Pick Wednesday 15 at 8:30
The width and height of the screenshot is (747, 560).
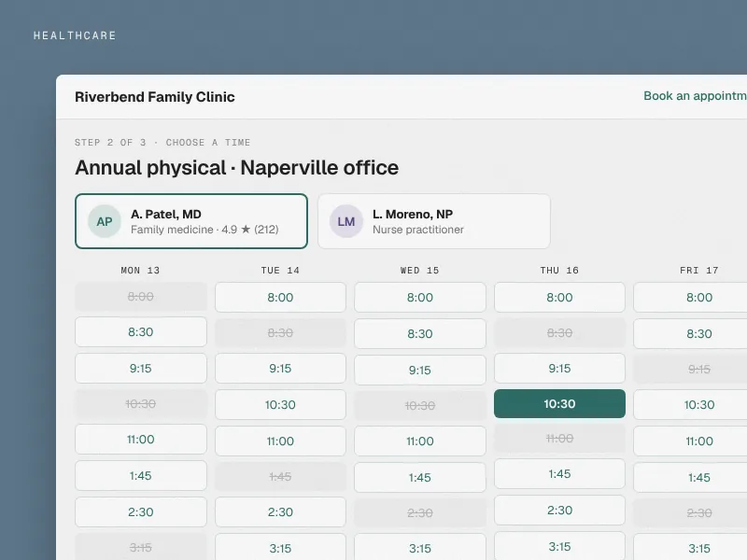pos(420,333)
